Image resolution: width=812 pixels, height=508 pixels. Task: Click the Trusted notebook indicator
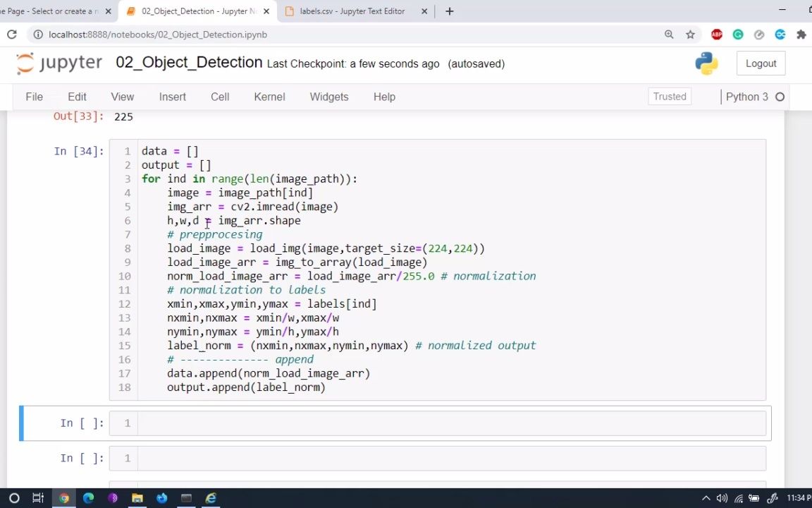point(669,97)
